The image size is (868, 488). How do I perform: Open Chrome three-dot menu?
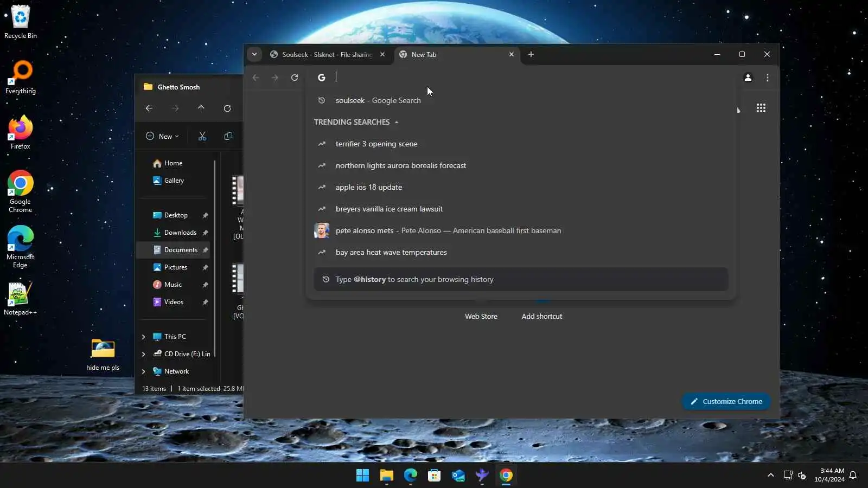[x=768, y=78]
